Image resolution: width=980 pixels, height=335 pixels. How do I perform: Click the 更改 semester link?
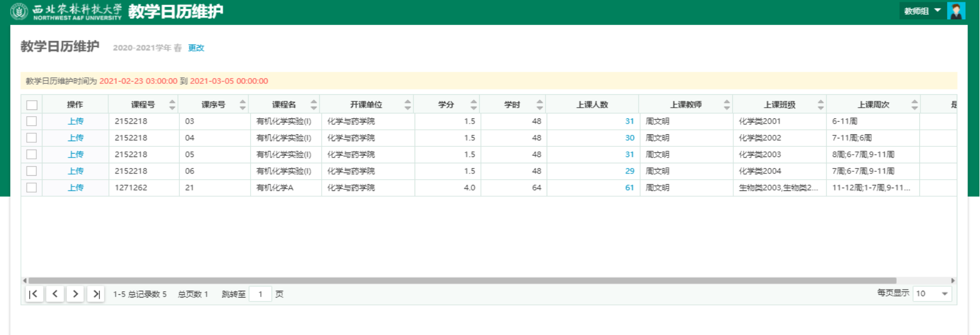(x=196, y=48)
